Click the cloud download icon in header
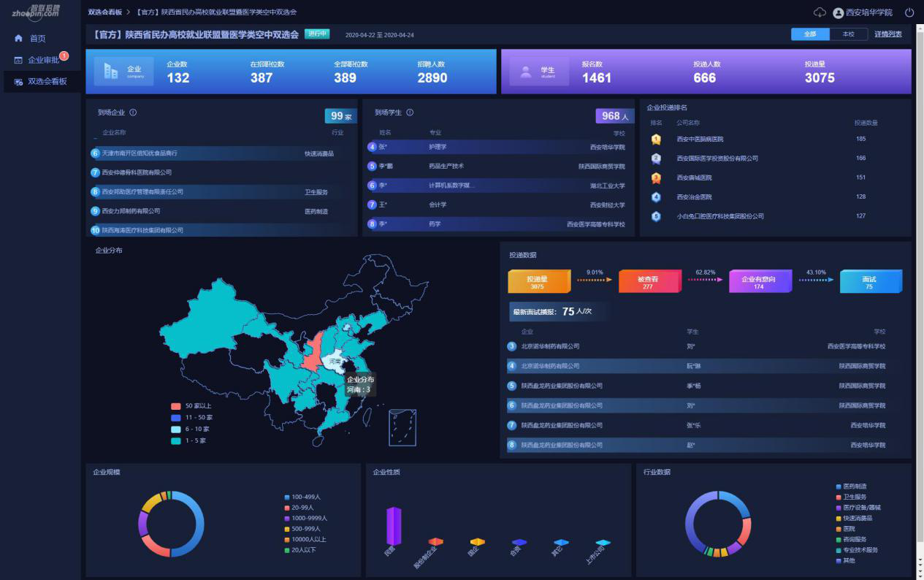This screenshot has height=580, width=924. 820,12
